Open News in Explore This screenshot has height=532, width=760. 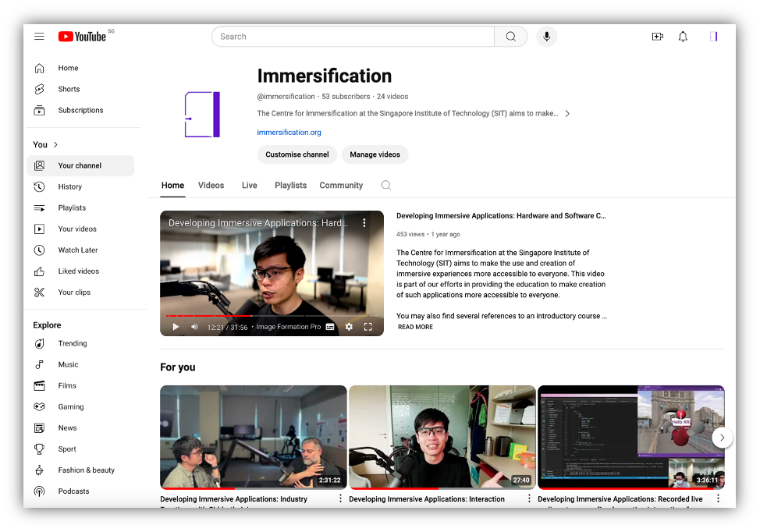(x=80, y=427)
